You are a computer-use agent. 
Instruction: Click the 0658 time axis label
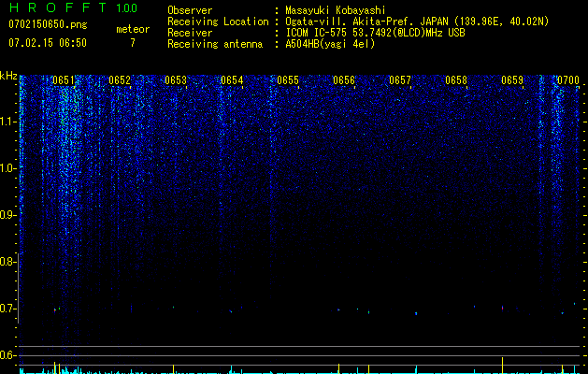[x=456, y=80]
